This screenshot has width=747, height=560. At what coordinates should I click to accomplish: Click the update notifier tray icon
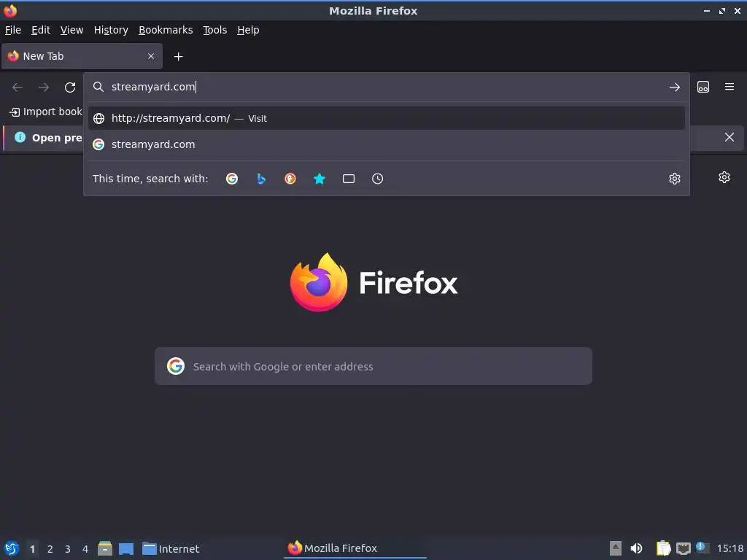tap(703, 548)
